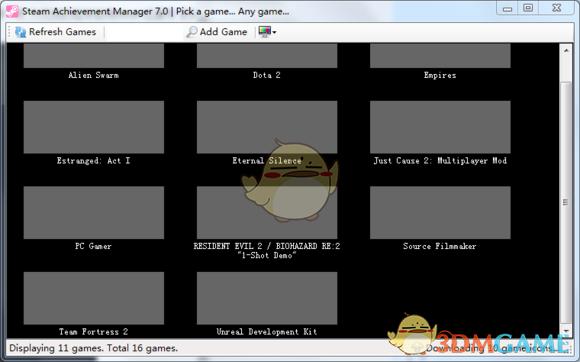Click the scrollbar down arrow
Screen dimensions: 580x362
coord(566,331)
